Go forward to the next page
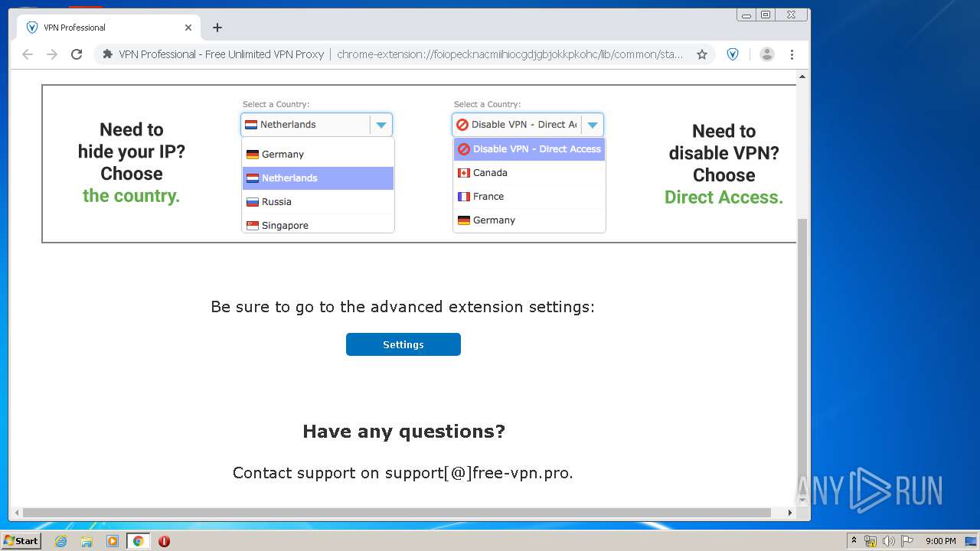 [x=52, y=54]
